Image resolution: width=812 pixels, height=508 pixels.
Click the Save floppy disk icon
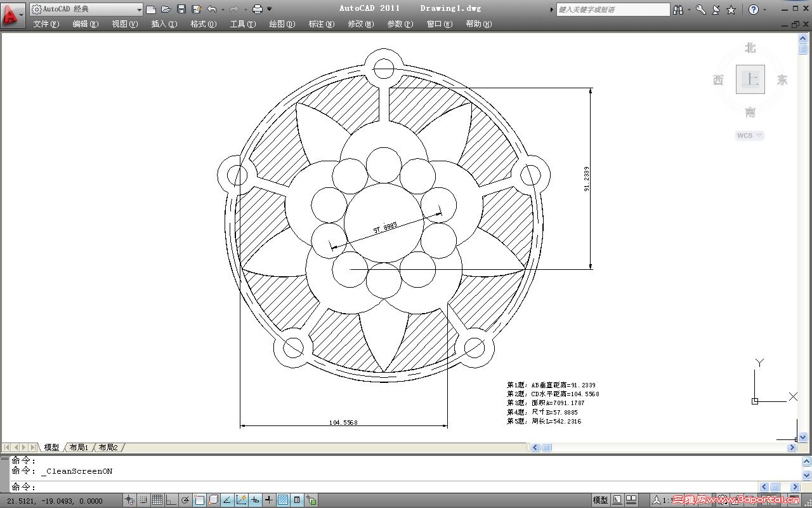pos(181,9)
